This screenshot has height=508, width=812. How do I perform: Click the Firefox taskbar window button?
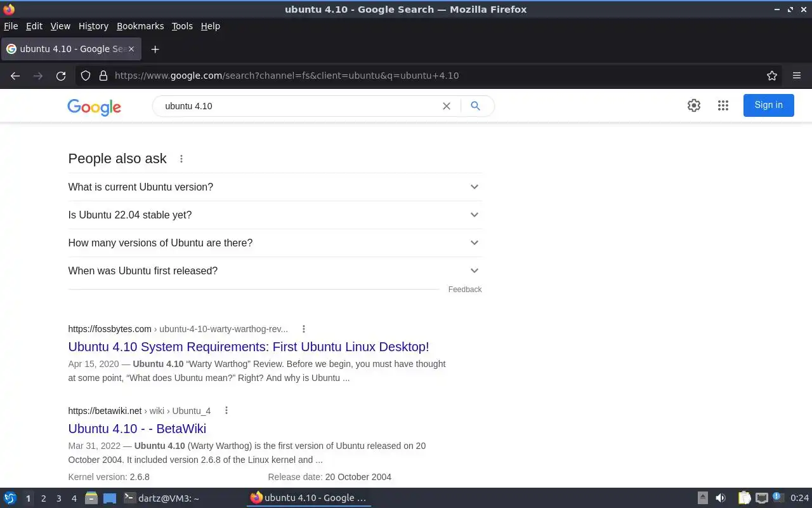(x=308, y=498)
